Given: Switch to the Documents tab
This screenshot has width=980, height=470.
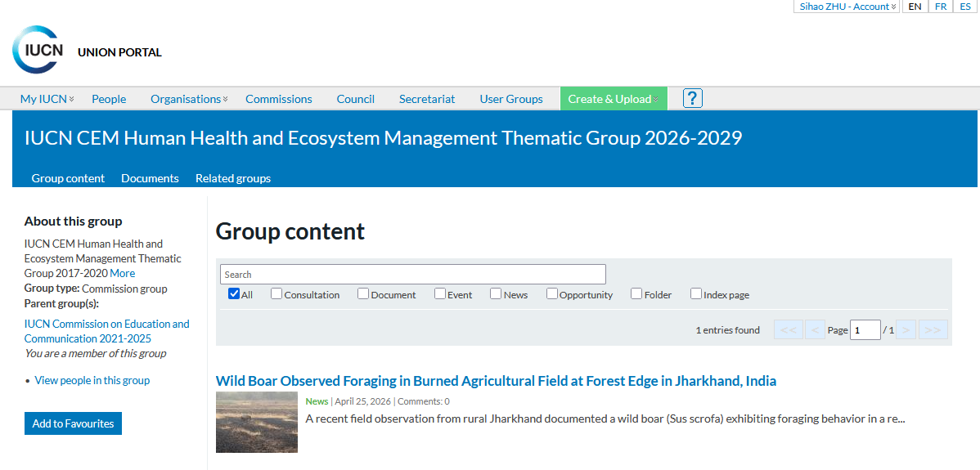Looking at the screenshot, I should coord(150,178).
